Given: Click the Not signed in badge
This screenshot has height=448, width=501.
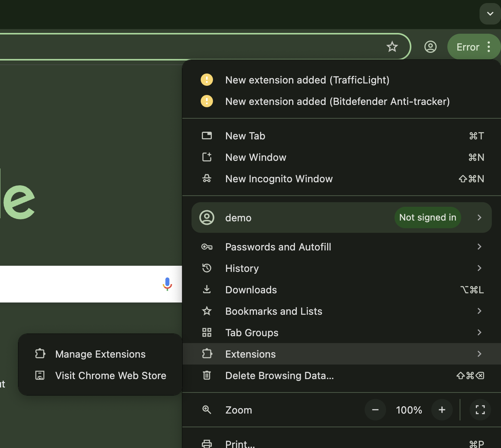Looking at the screenshot, I should click(428, 217).
